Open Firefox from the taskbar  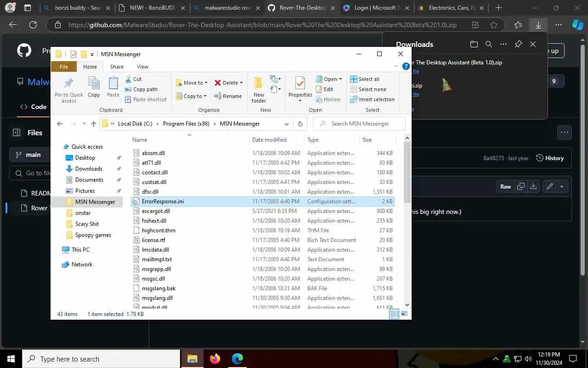[215, 359]
